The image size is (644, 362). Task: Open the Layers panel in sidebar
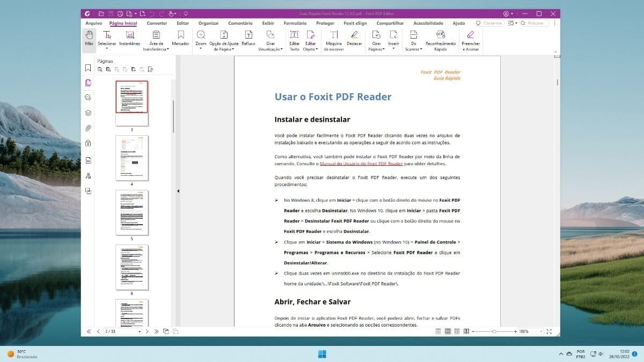(x=88, y=113)
